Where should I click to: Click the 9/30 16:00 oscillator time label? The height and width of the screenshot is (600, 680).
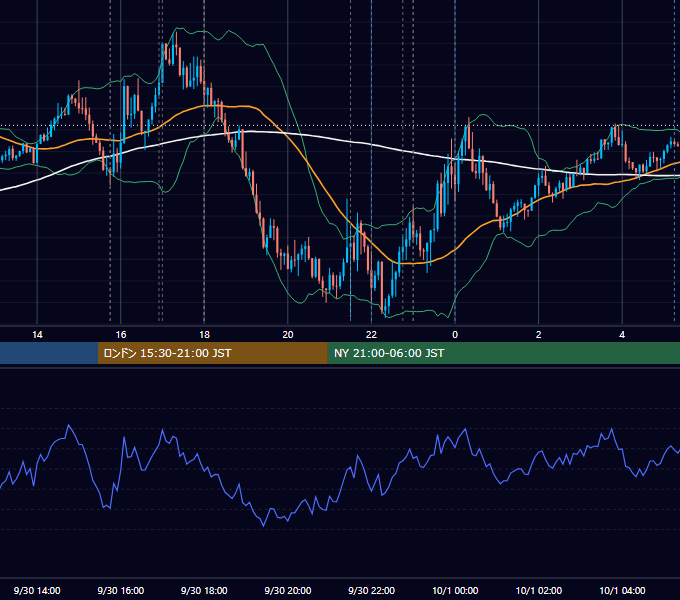pyautogui.click(x=121, y=590)
